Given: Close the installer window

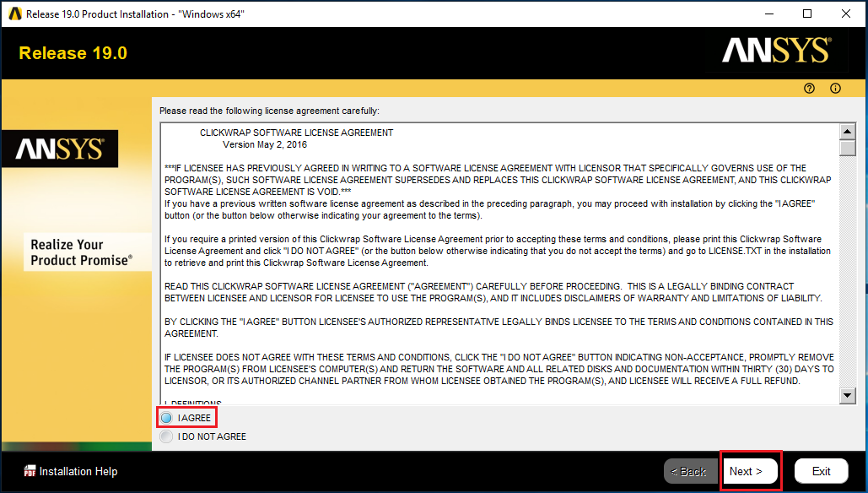Looking at the screenshot, I should pyautogui.click(x=846, y=14).
